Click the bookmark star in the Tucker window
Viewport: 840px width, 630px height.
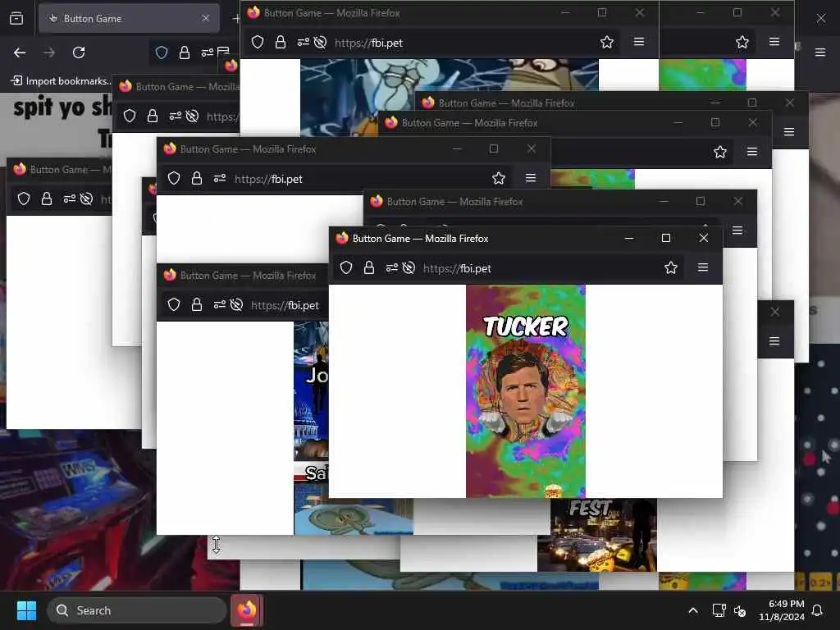pyautogui.click(x=671, y=268)
